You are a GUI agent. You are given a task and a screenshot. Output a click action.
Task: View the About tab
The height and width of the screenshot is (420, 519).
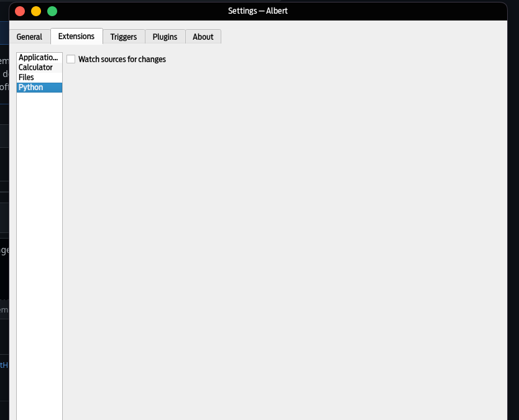click(203, 37)
